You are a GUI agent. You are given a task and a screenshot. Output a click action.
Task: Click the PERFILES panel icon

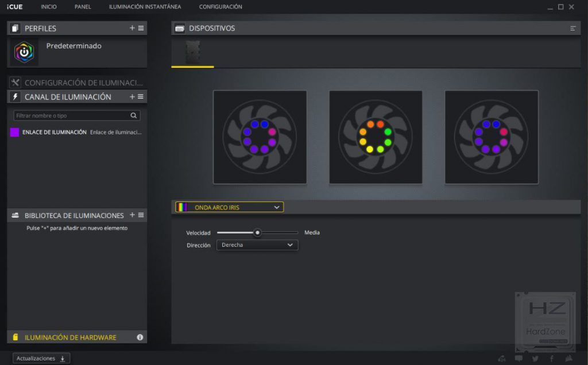pos(15,28)
